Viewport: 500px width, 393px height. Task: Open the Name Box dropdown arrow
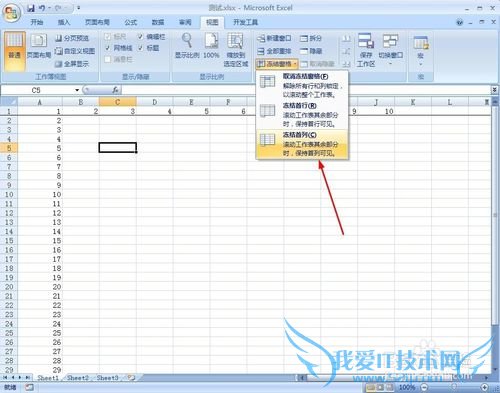77,90
